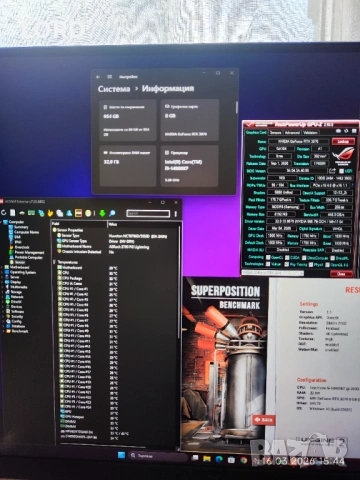Toggle the OpenCL checkbox in GPU-Z
This screenshot has height=480, width=360.
click(268, 257)
